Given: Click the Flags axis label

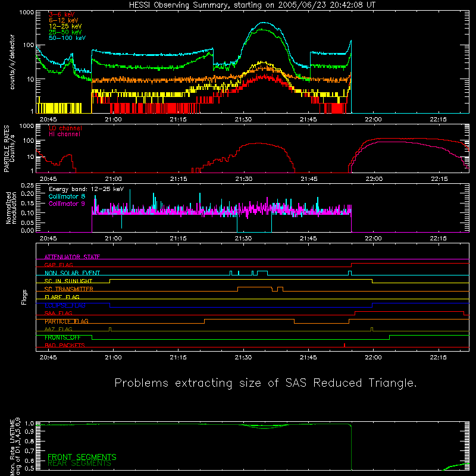Looking at the screenshot, I should click(24, 297).
